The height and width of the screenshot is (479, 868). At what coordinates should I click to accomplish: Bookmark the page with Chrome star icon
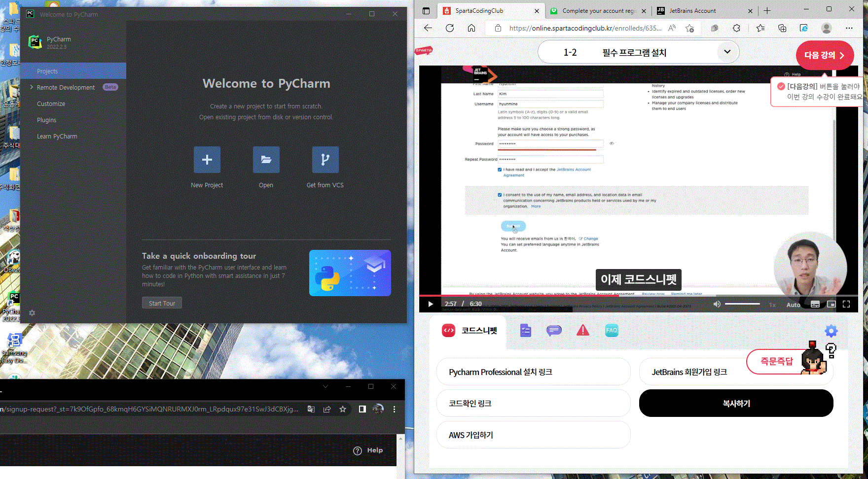[x=343, y=409]
